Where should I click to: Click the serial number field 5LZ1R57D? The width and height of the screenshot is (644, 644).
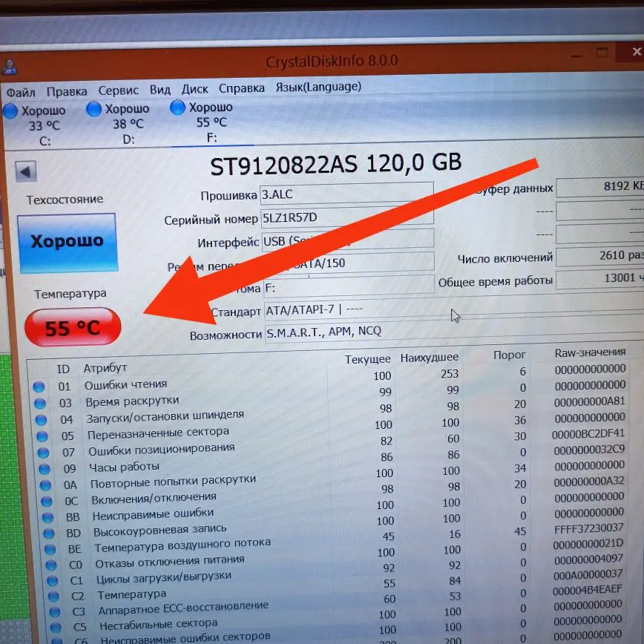(x=347, y=217)
